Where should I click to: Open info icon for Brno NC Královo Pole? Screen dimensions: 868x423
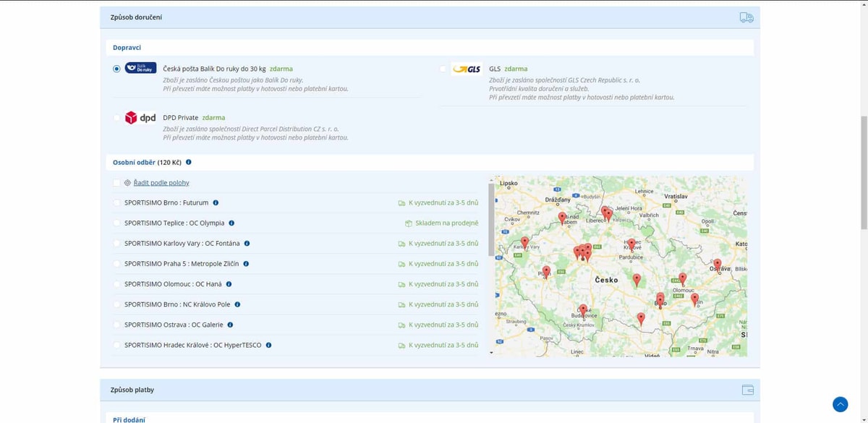(237, 304)
